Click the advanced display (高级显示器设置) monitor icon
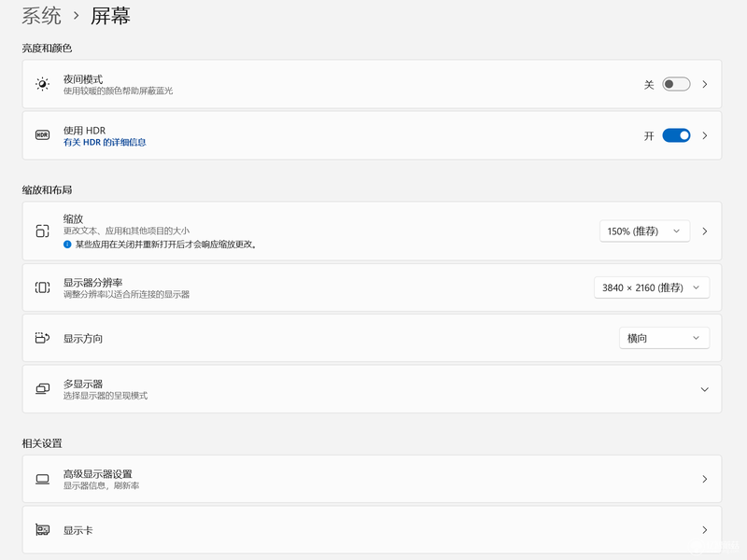Viewport: 747px width, 560px height. point(42,479)
